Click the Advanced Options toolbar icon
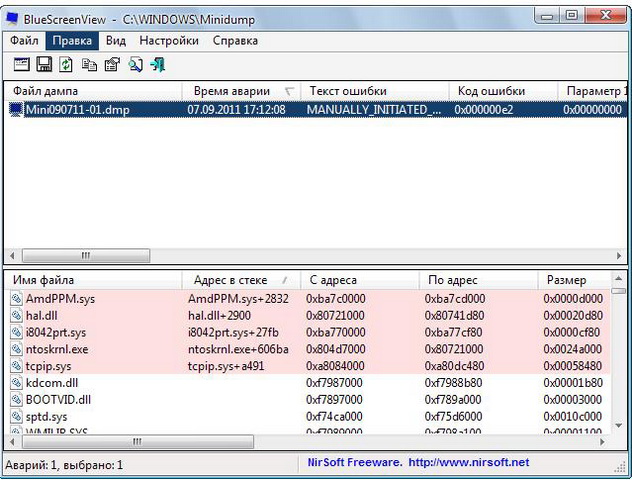The width and height of the screenshot is (632, 480). (22, 64)
